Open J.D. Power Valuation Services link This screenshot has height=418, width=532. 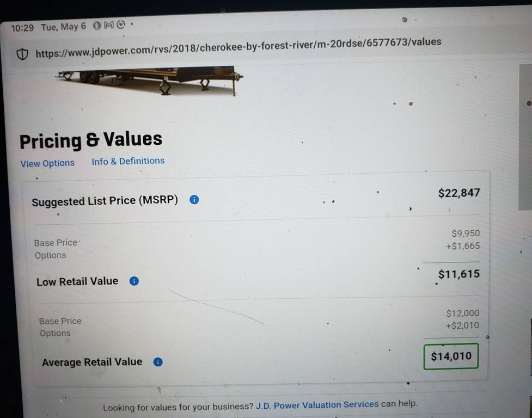pos(317,404)
